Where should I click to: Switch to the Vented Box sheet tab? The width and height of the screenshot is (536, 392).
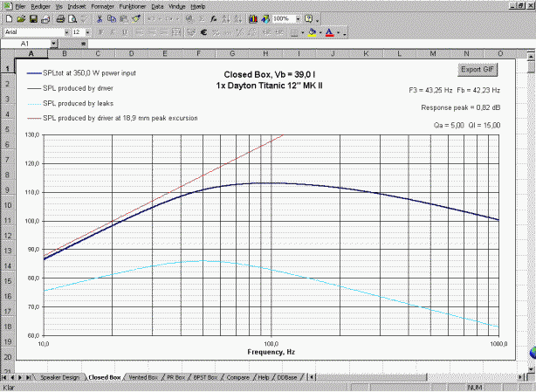point(143,377)
